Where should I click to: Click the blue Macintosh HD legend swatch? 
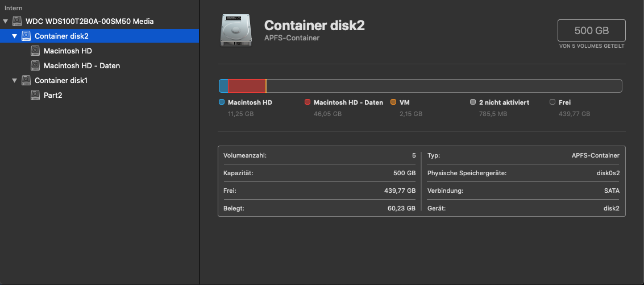tap(222, 102)
